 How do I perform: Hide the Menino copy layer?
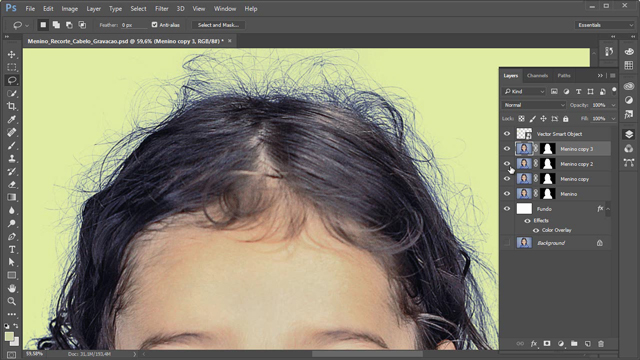point(507,179)
